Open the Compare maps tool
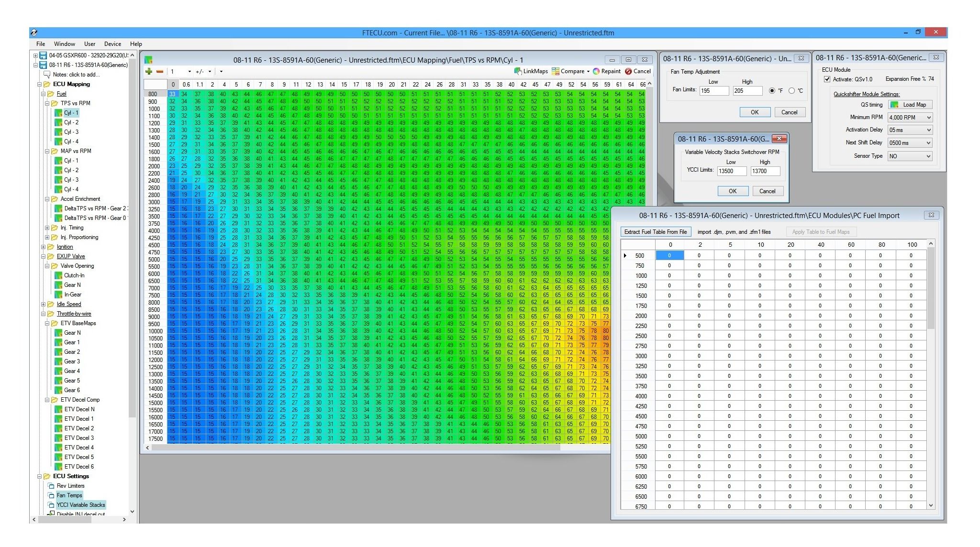 pyautogui.click(x=568, y=71)
